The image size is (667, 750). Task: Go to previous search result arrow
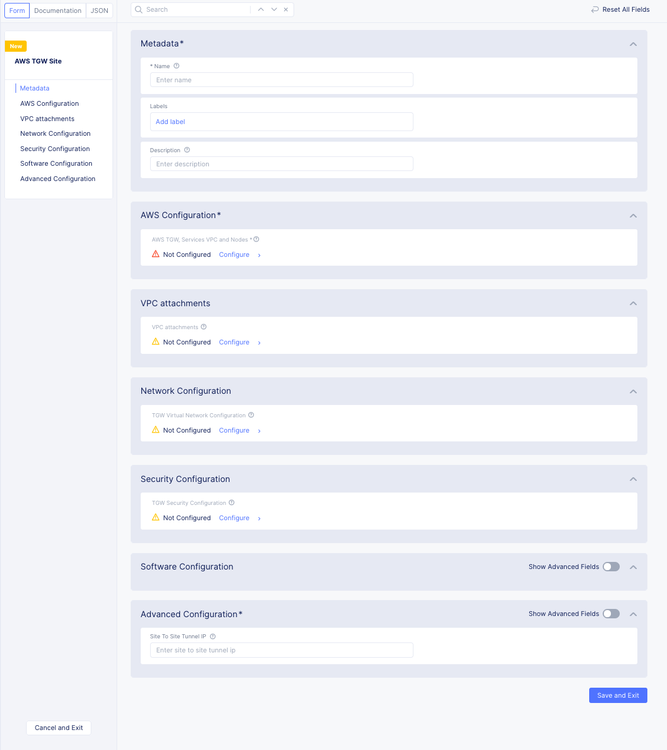[261, 9]
